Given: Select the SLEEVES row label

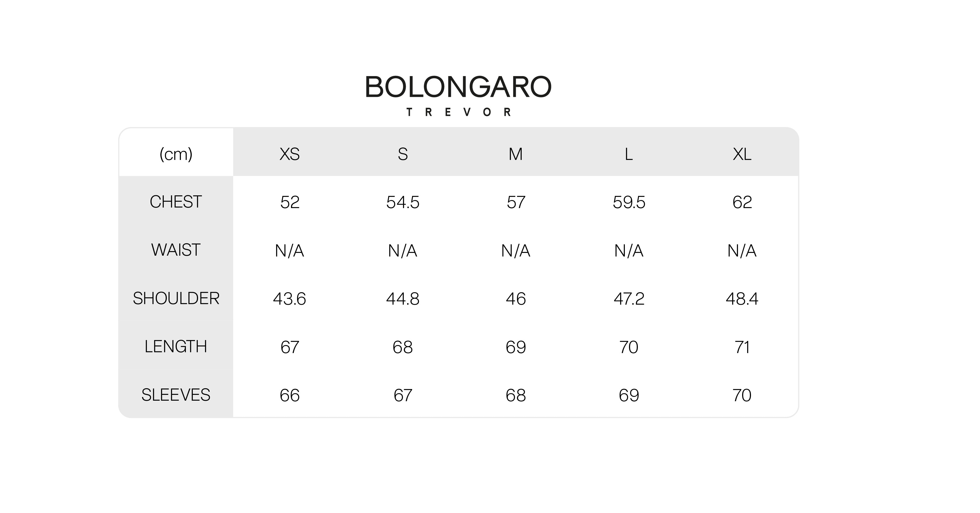Looking at the screenshot, I should [x=176, y=395].
